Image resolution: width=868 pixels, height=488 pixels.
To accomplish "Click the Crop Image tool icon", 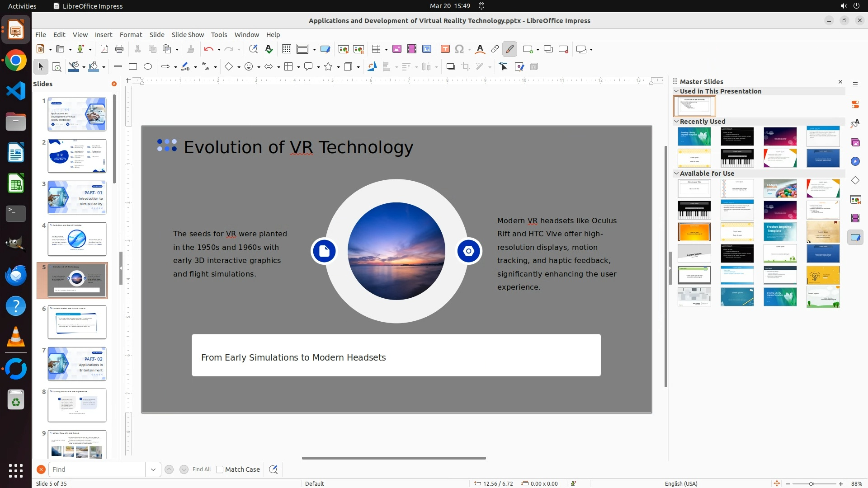I will [465, 67].
